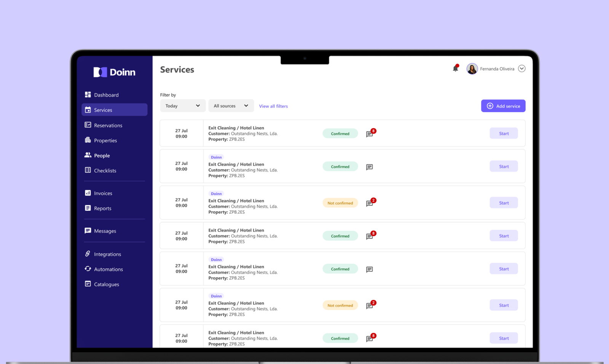
Task: Click the Invoices chart icon
Action: coord(88,193)
